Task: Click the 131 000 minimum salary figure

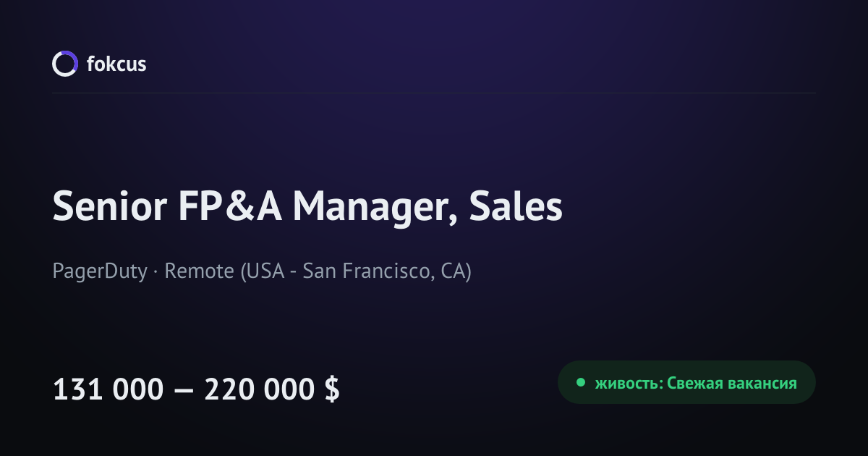Action: point(109,390)
